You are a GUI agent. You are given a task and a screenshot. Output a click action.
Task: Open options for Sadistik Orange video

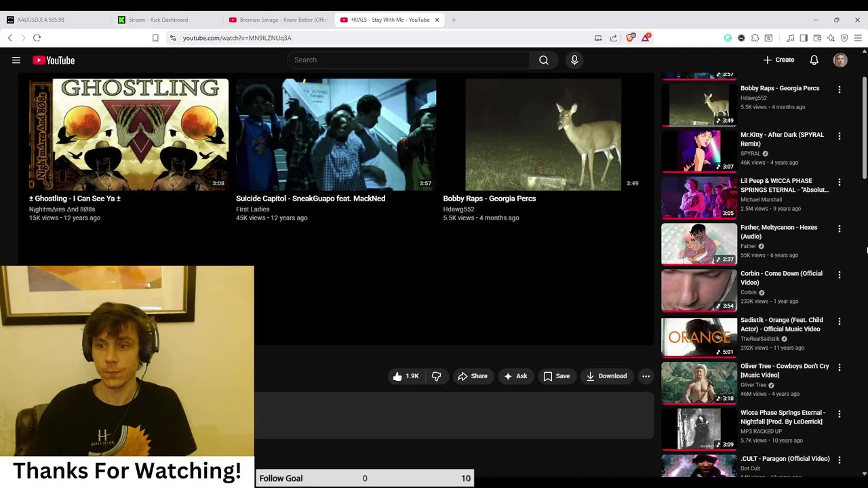(839, 321)
